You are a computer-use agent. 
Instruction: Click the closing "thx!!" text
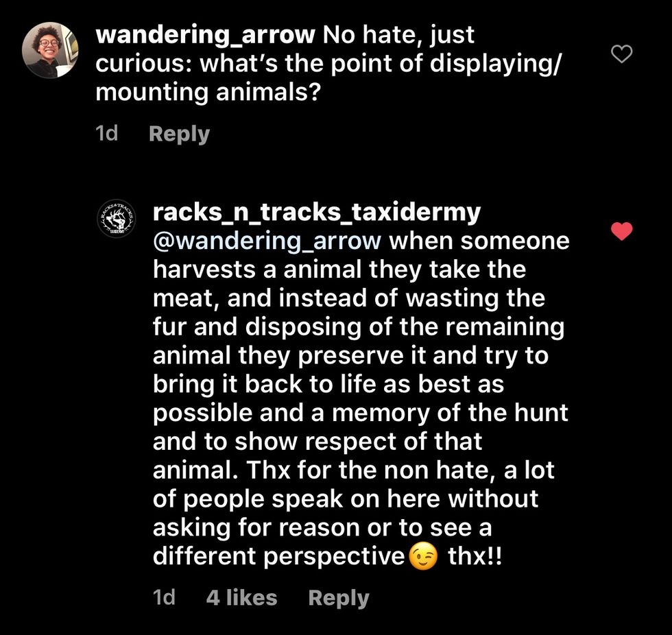(475, 556)
